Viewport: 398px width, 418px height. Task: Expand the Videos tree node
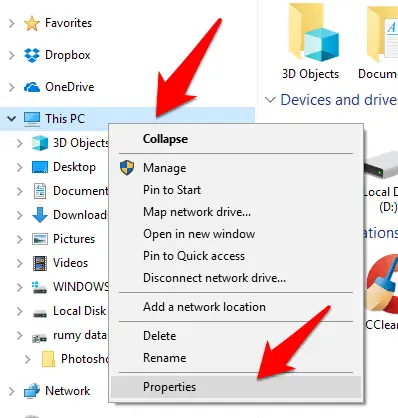click(x=20, y=263)
